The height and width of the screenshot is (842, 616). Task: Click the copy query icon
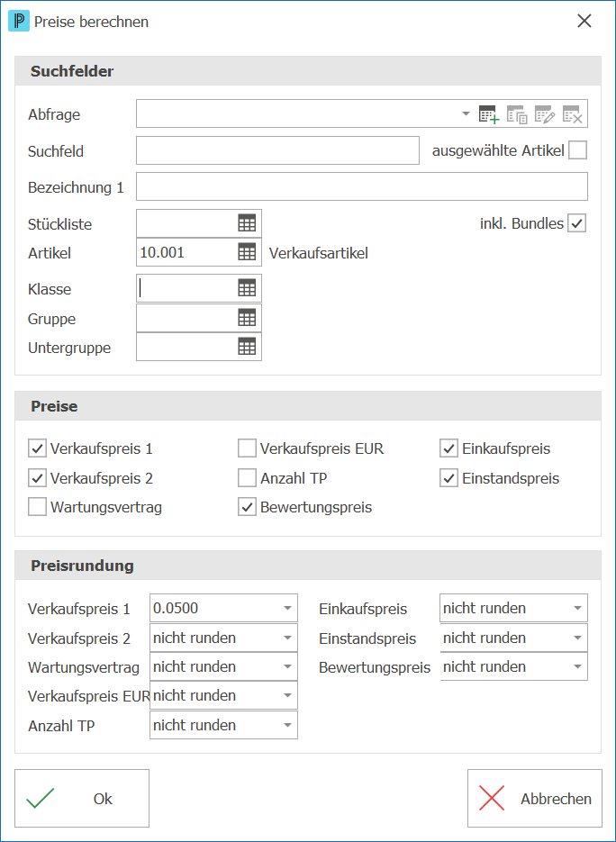517,114
